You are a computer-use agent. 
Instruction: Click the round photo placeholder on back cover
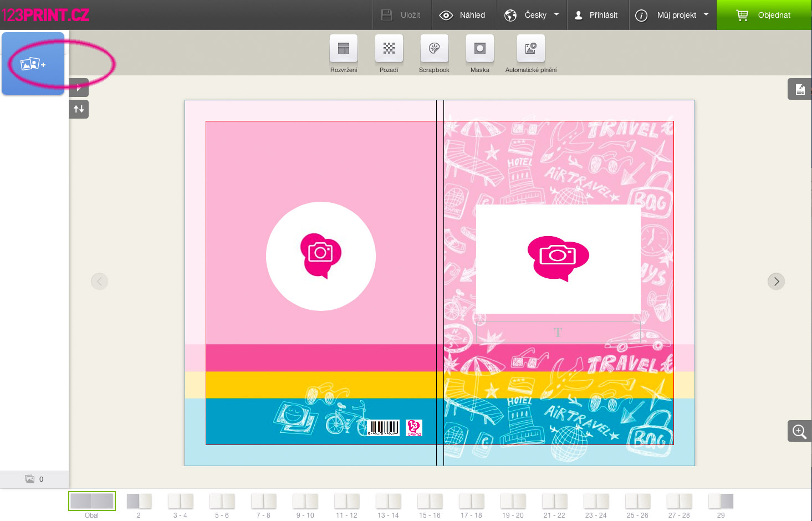pyautogui.click(x=321, y=256)
